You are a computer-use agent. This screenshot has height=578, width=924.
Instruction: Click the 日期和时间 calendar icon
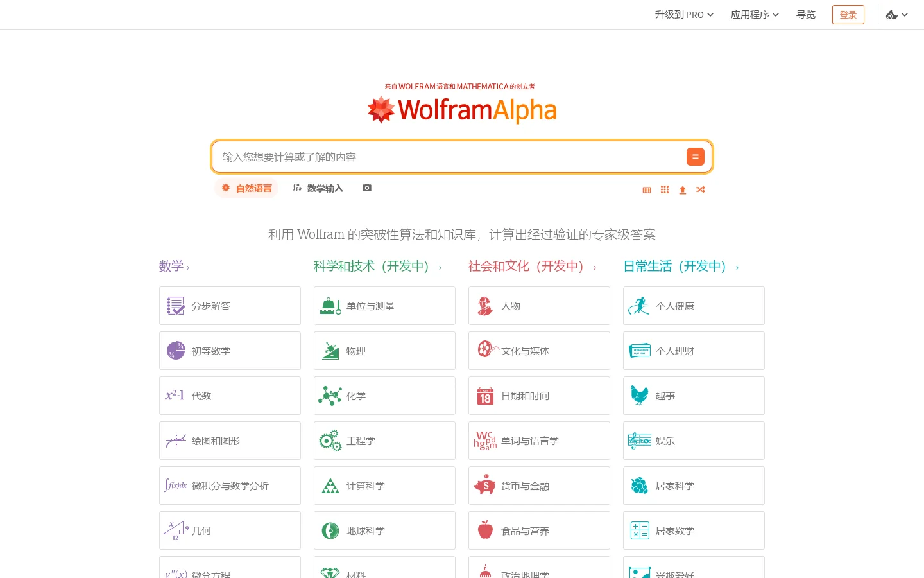485,396
